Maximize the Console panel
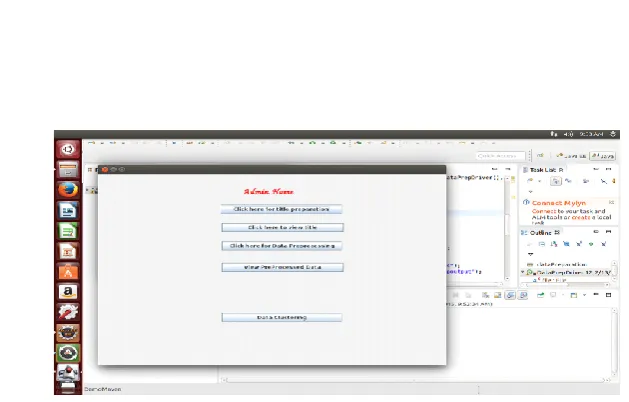 [x=609, y=295]
